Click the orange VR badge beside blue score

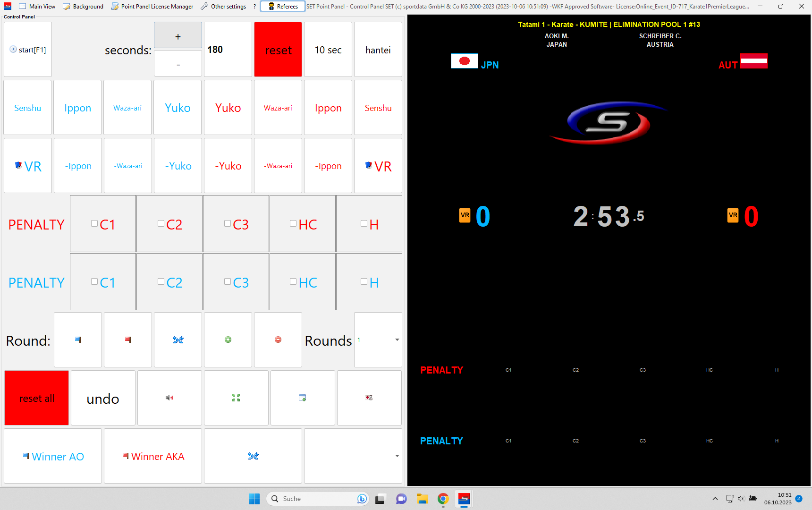(465, 215)
